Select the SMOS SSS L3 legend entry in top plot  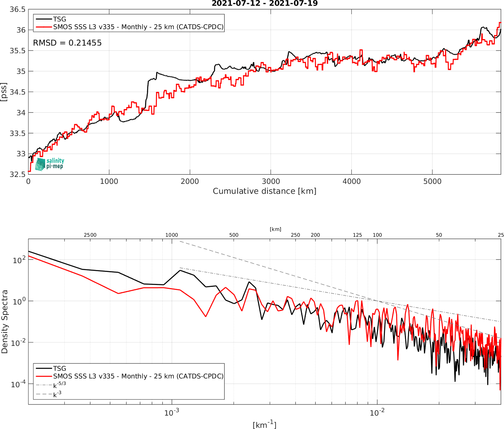coord(129,27)
